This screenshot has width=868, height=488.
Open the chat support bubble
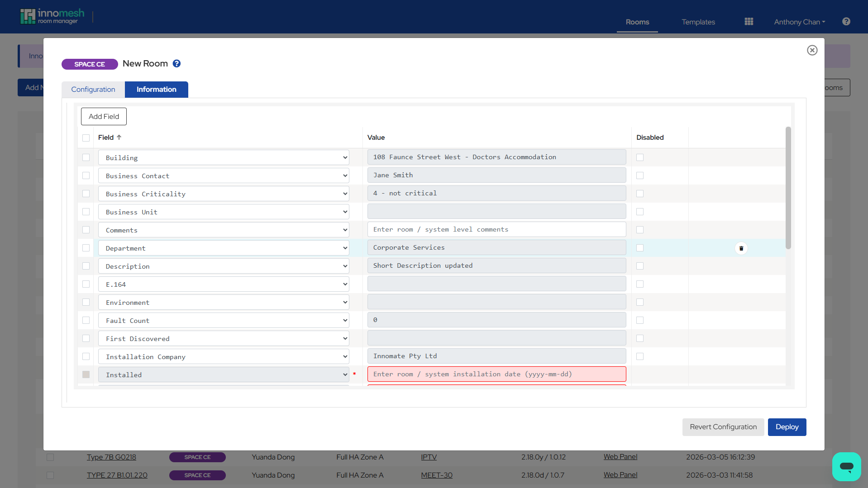click(x=846, y=466)
